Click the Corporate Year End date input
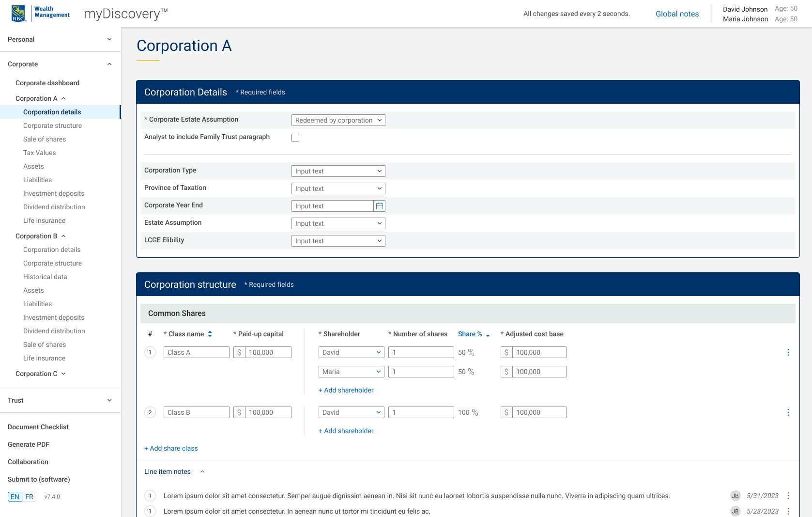This screenshot has width=812, height=517. 333,206
